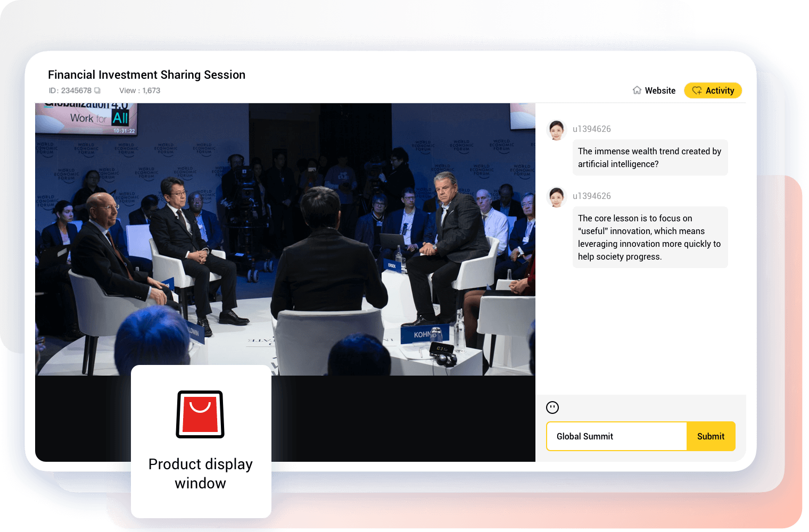Focus the chat input containing Global Summit

616,436
